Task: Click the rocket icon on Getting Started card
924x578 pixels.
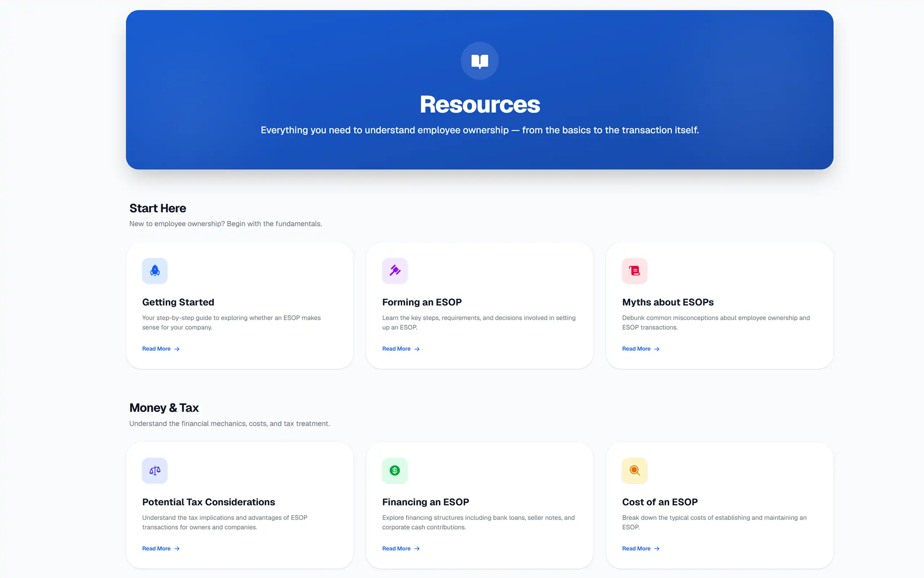Action: point(154,271)
